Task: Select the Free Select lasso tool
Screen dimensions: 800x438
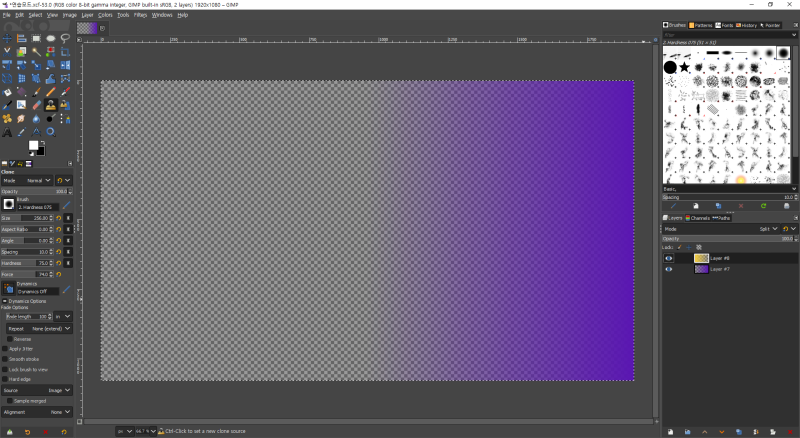Action: (x=65, y=38)
